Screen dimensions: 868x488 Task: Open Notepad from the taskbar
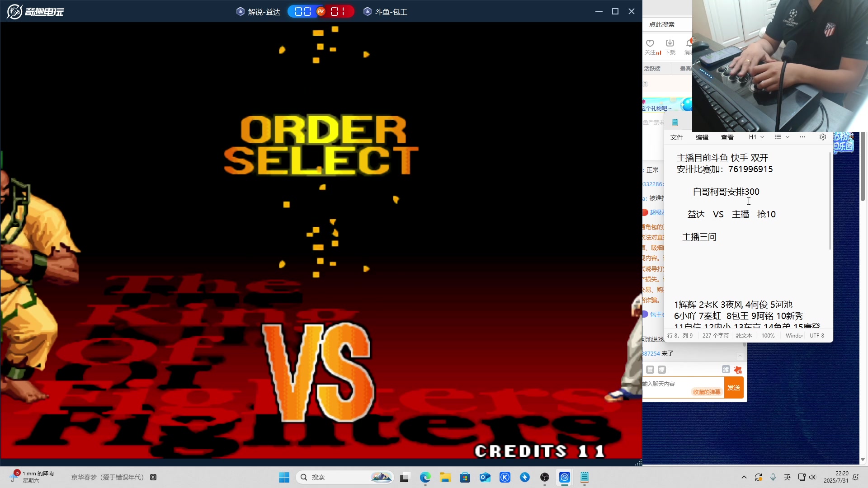(x=585, y=477)
